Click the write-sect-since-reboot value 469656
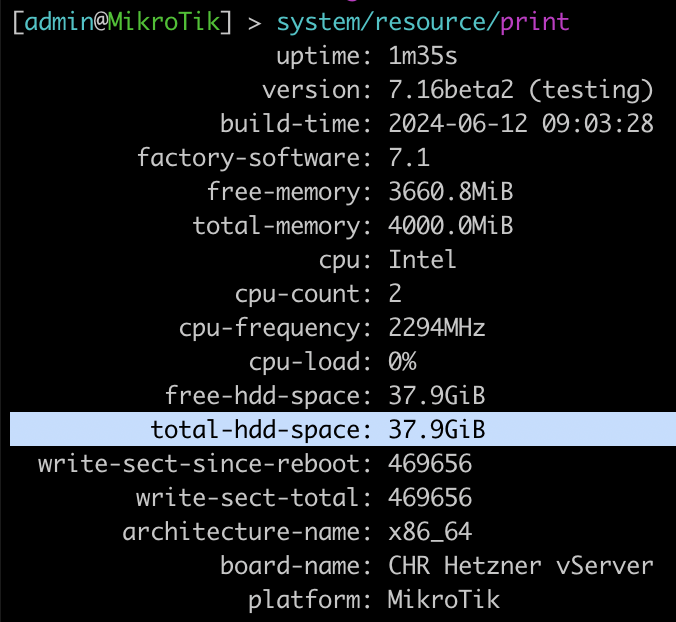The height and width of the screenshot is (622, 676). pyautogui.click(x=430, y=464)
